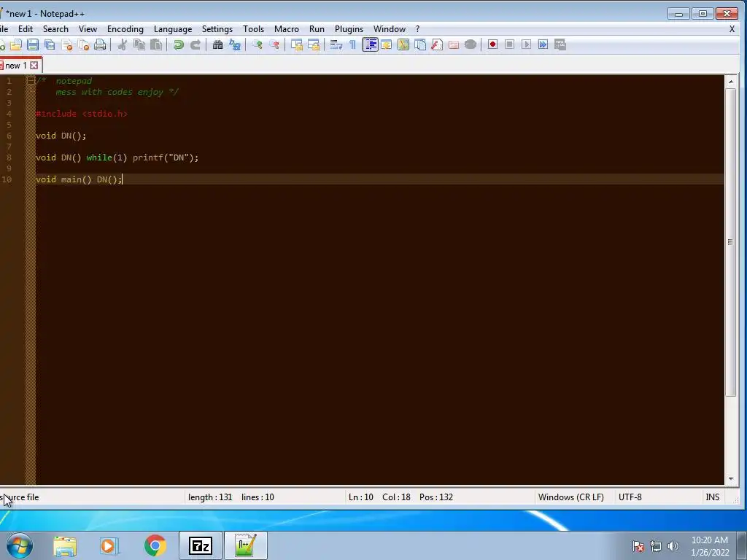Show the Document Map panel icon
747x560 pixels.
click(x=403, y=44)
